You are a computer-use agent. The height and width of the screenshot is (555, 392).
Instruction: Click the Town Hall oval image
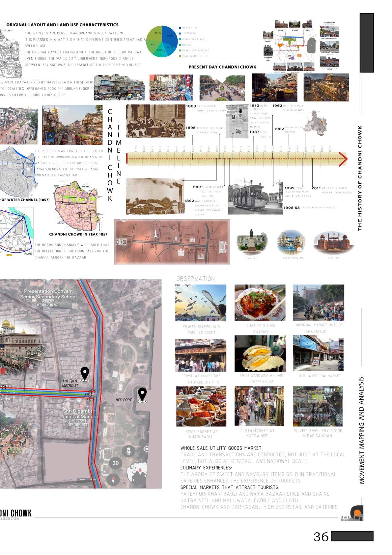click(x=252, y=242)
